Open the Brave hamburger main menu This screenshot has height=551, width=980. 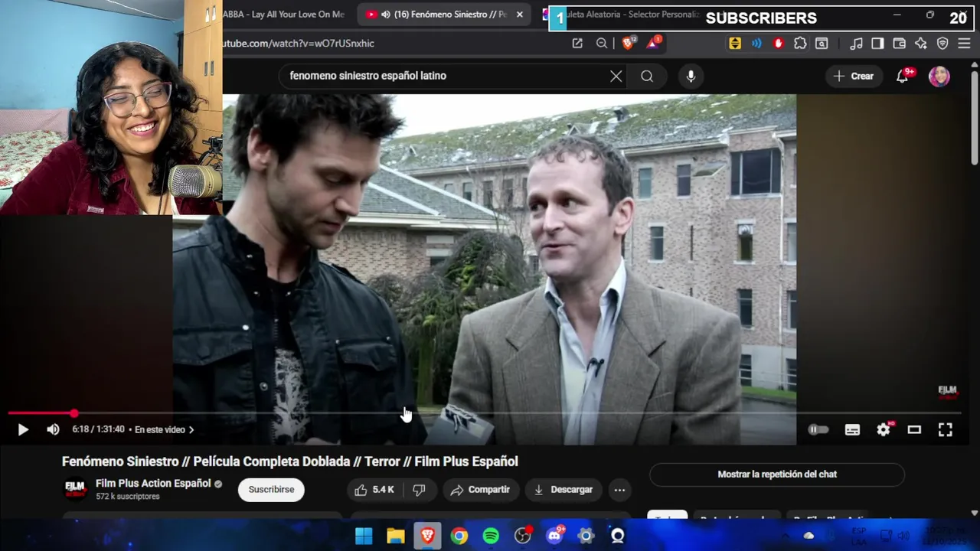[964, 44]
